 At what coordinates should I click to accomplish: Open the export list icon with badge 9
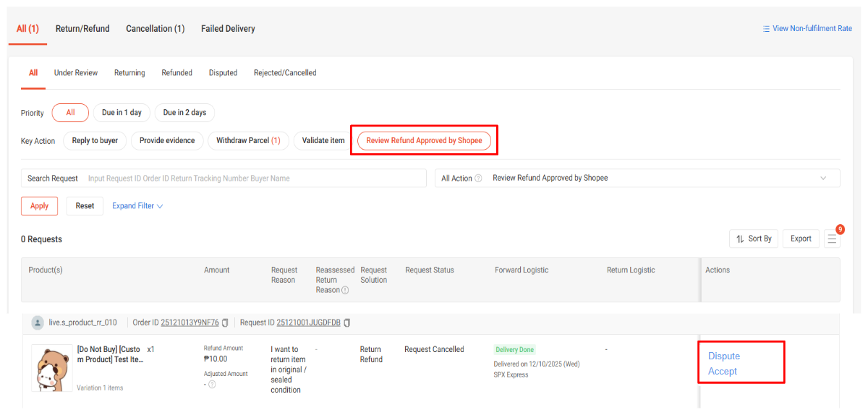tap(832, 239)
